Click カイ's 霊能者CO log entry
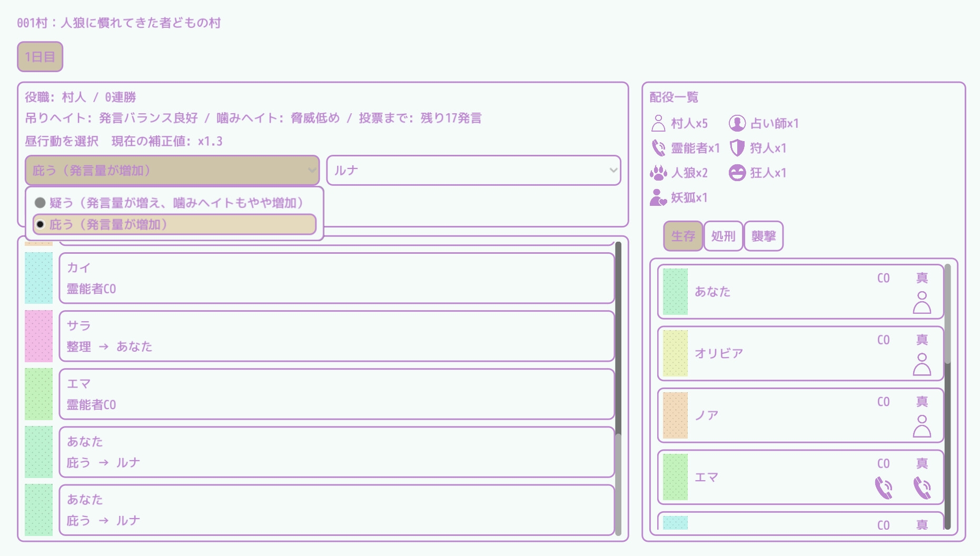This screenshot has height=556, width=980. (336, 278)
